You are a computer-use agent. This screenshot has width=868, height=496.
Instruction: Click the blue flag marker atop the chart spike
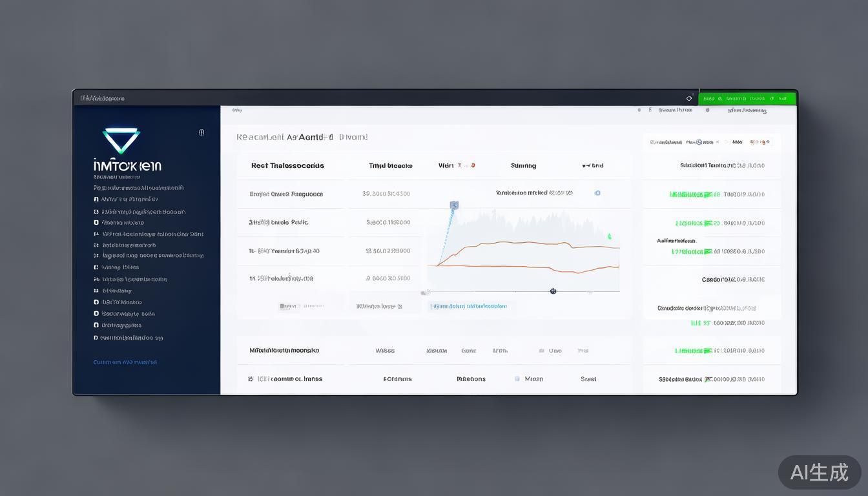[453, 205]
